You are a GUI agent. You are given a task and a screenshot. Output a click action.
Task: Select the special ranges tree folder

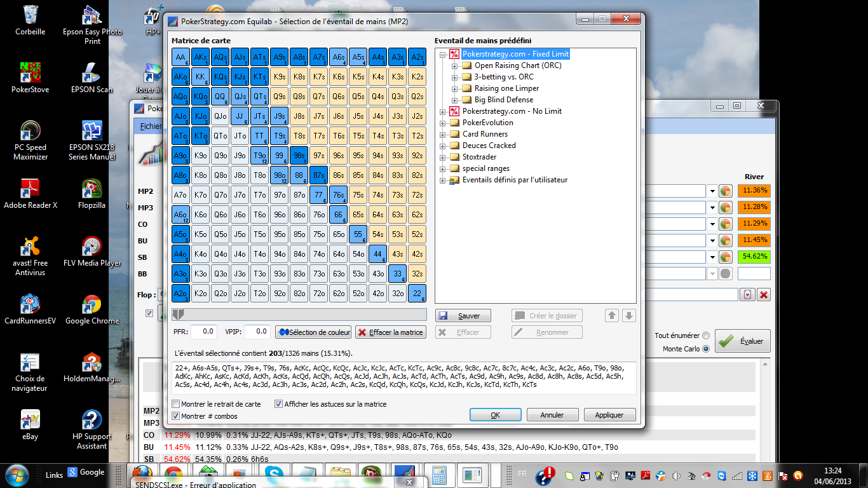click(x=485, y=168)
